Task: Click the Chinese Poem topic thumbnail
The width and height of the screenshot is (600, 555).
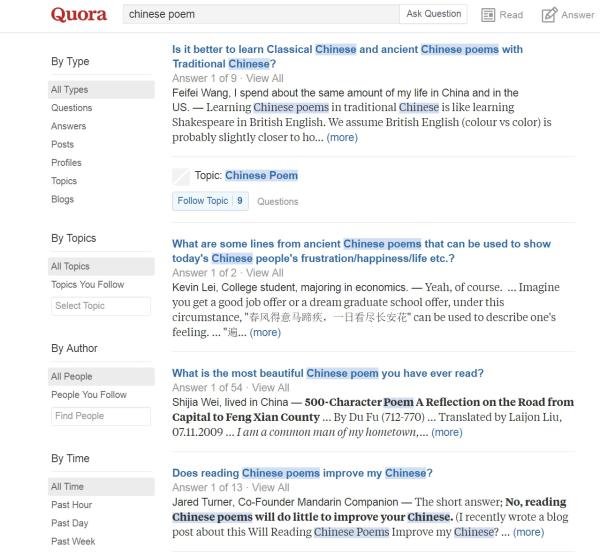Action: pyautogui.click(x=181, y=176)
